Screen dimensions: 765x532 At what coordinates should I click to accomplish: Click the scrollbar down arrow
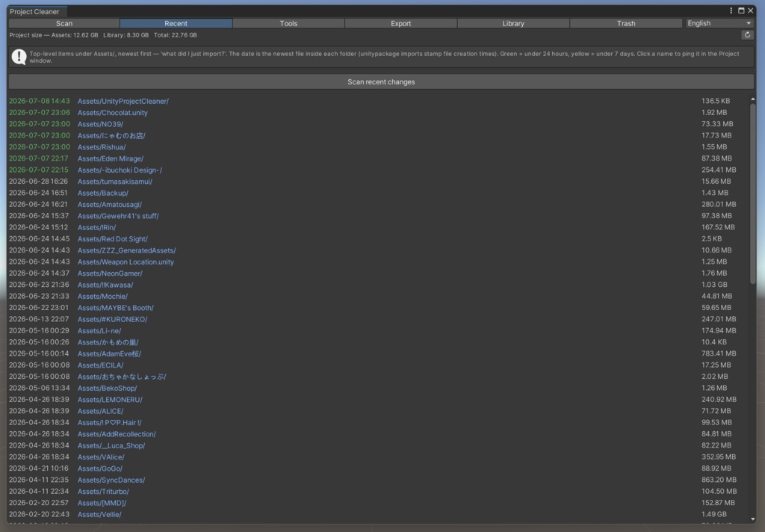click(x=753, y=519)
